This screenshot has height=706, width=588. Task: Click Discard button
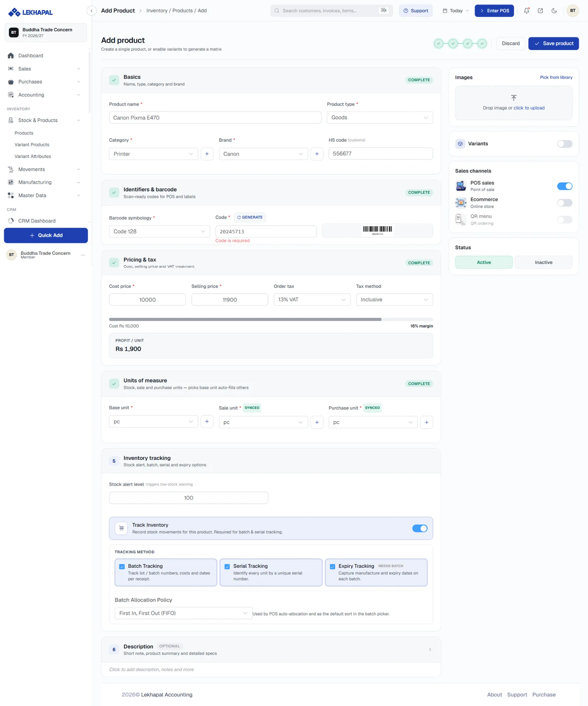[510, 43]
